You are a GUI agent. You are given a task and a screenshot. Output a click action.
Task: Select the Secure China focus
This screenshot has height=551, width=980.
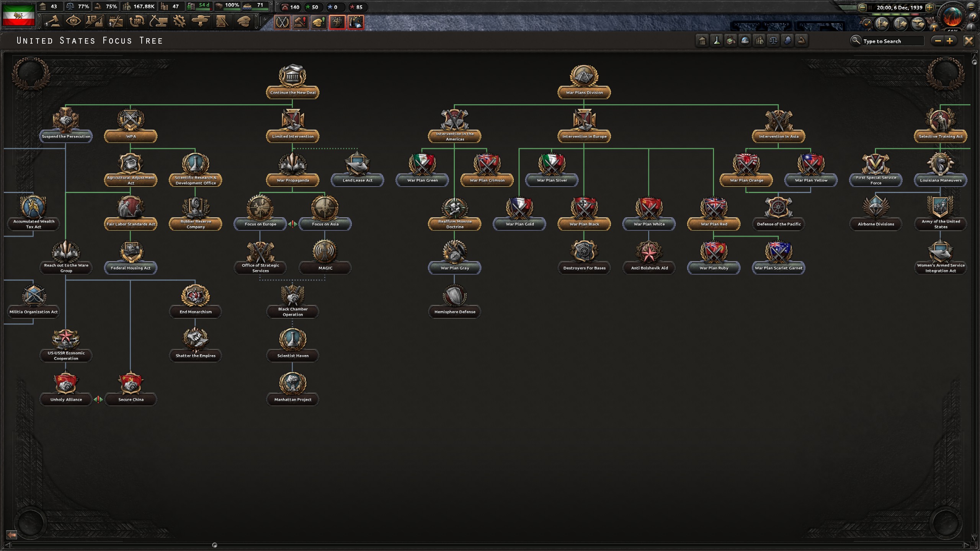click(131, 388)
